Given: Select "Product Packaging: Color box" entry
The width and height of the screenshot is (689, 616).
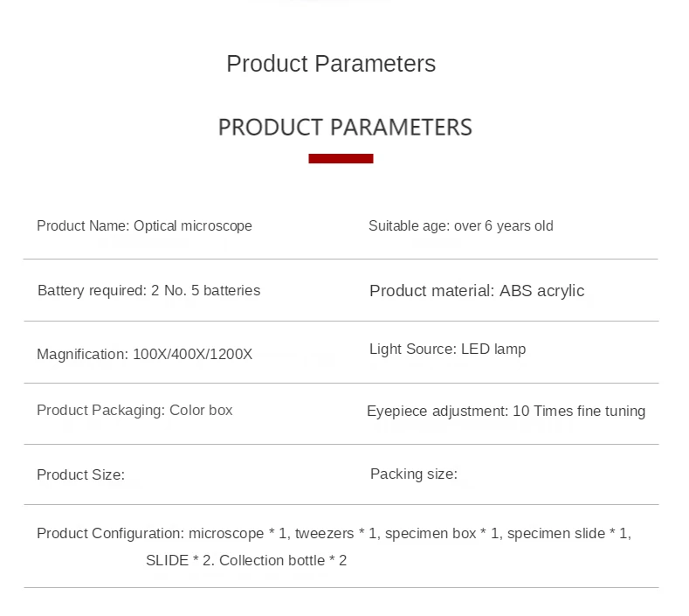Looking at the screenshot, I should 134,410.
